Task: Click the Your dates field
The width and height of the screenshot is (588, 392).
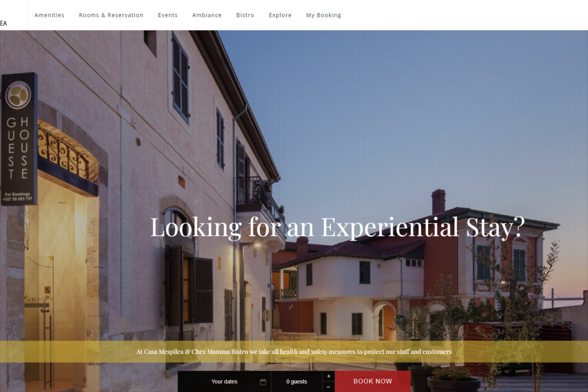Action: pyautogui.click(x=224, y=382)
